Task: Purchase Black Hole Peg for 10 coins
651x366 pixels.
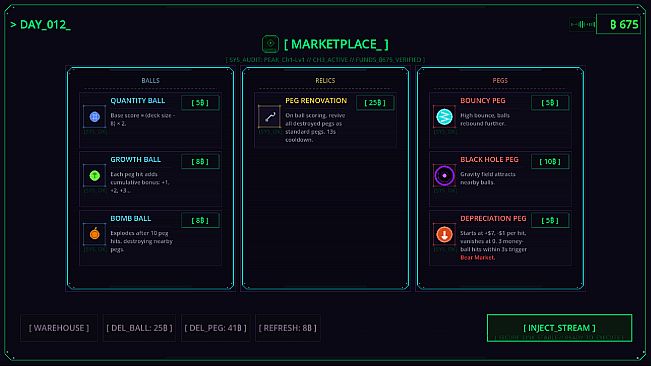Action: click(x=550, y=161)
